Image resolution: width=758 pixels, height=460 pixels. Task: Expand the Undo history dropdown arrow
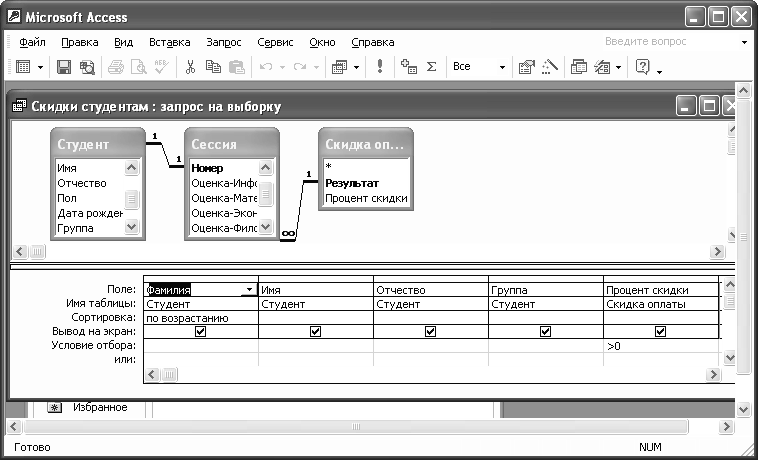click(282, 67)
